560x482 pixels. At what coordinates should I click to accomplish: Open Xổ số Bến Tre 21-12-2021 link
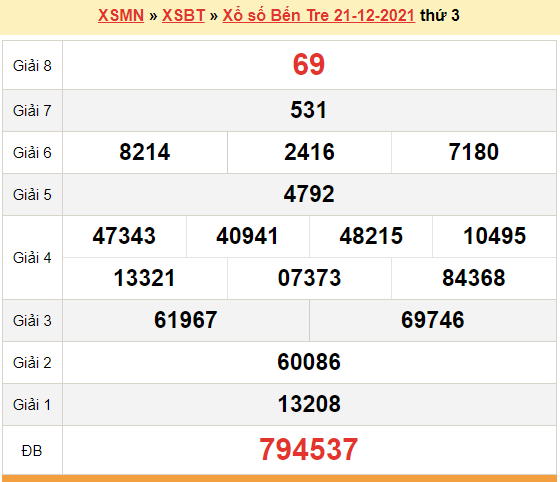[x=319, y=15]
